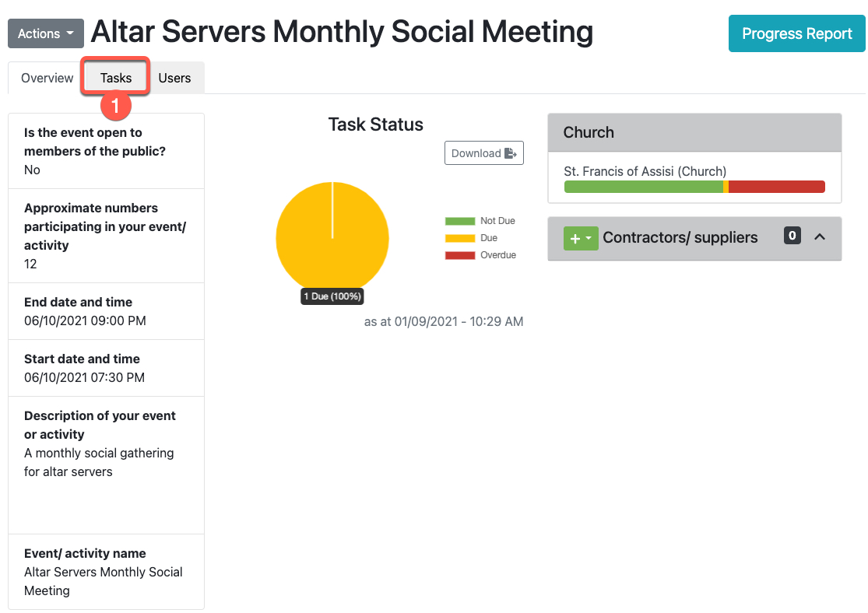
Task: Toggle the yellow Due legend swatch
Action: [459, 238]
